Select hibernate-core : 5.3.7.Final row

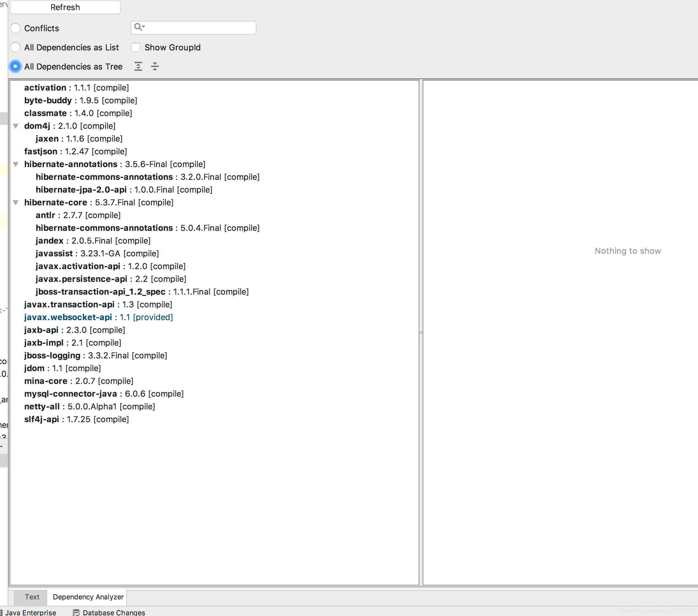pos(99,202)
